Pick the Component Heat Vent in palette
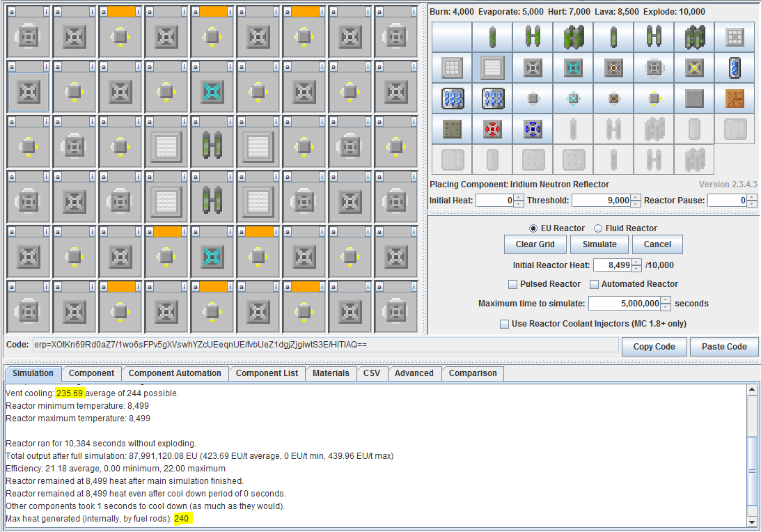Image resolution: width=761 pixels, height=532 pixels. (x=654, y=68)
